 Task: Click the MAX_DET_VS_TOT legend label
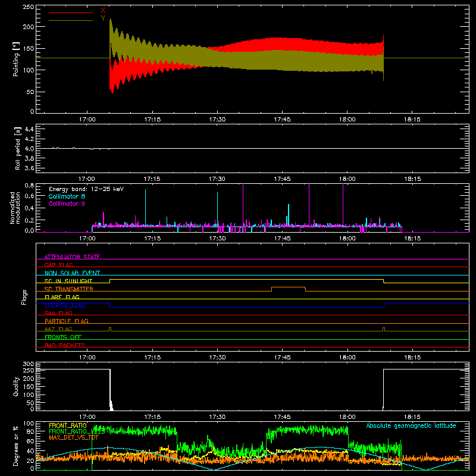[74, 437]
